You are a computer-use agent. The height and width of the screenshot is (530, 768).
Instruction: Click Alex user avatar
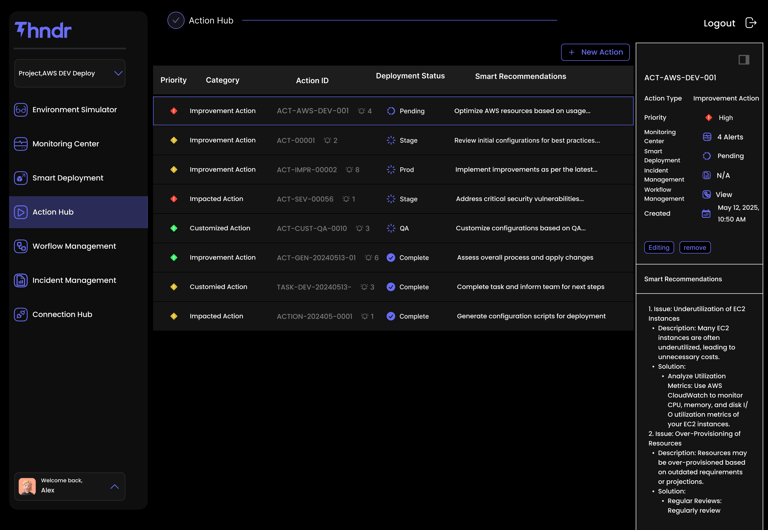[27, 486]
